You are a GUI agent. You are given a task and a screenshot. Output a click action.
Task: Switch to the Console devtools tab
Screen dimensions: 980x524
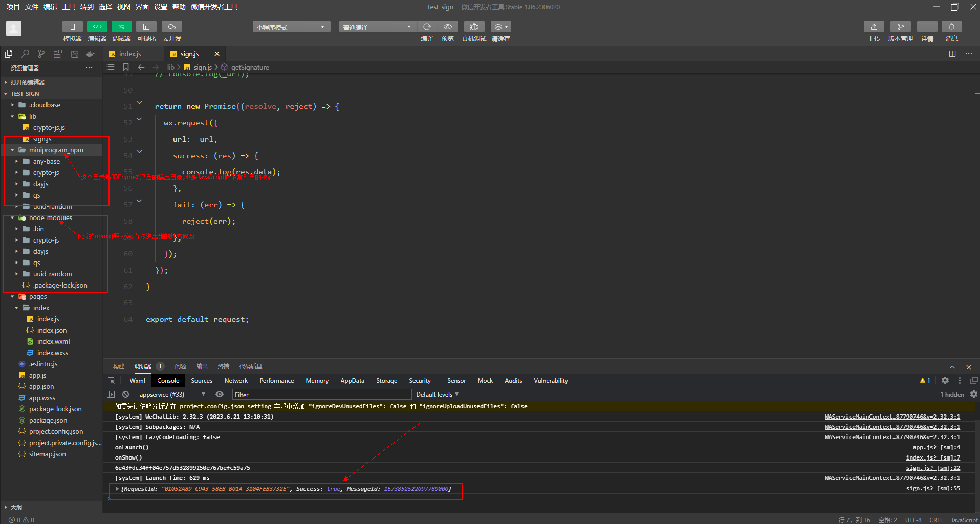coord(168,381)
